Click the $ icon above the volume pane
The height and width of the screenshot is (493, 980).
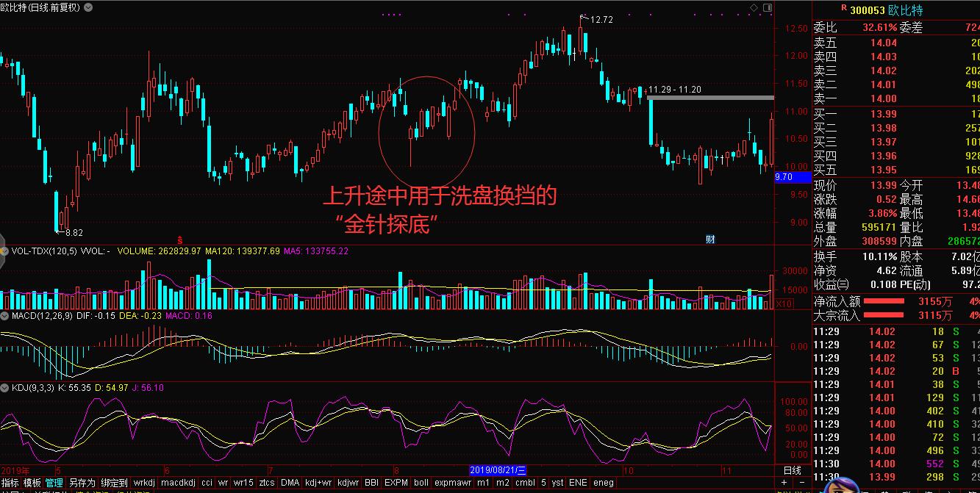point(179,239)
